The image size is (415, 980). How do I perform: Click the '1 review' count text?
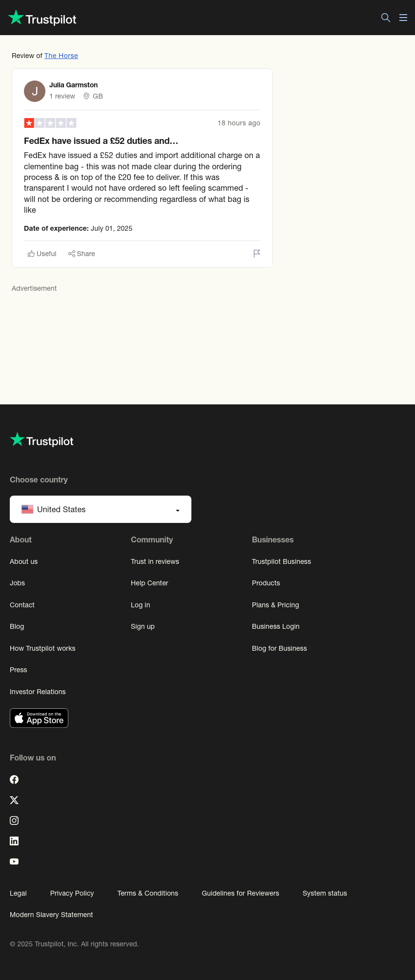pos(62,96)
